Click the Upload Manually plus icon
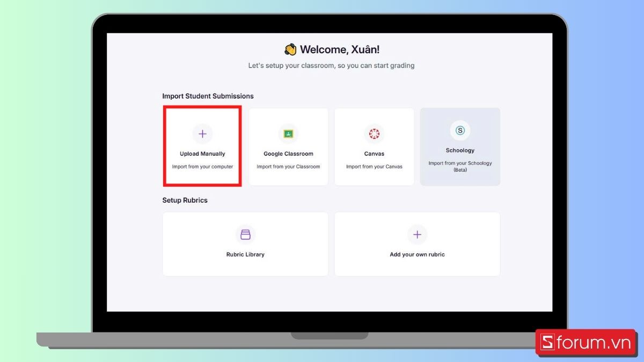Viewport: 644px width, 362px height. pos(202,134)
